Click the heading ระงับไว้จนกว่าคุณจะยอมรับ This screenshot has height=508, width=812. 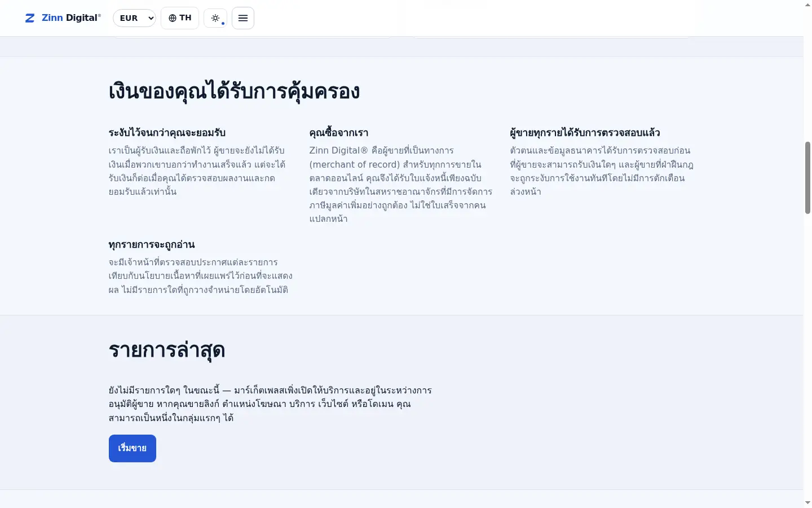[167, 133]
